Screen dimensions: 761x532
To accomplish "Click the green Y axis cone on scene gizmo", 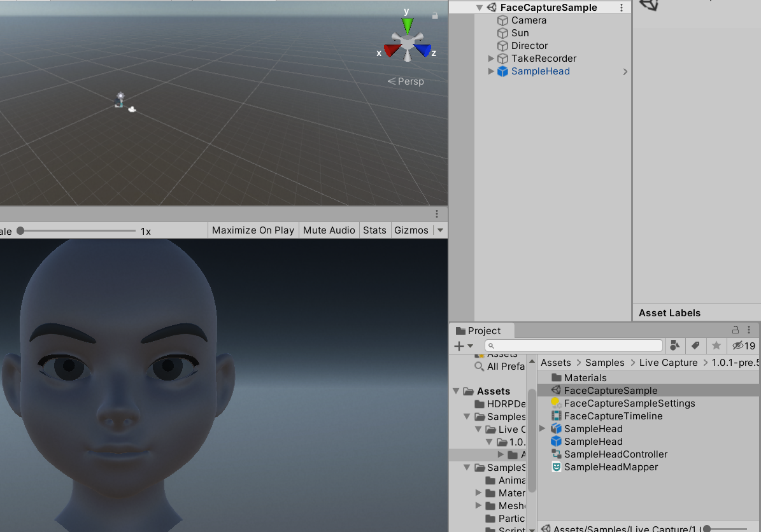I will (x=408, y=25).
